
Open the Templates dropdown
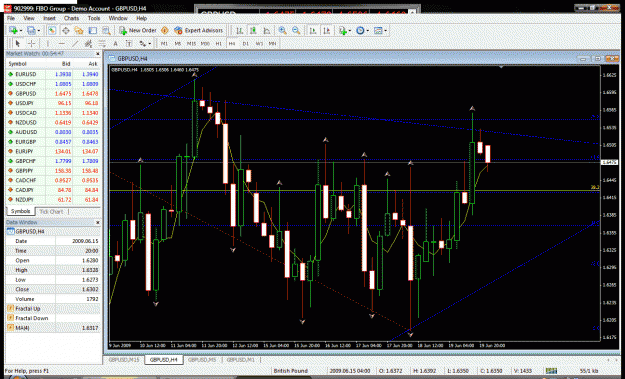pyautogui.click(x=380, y=30)
